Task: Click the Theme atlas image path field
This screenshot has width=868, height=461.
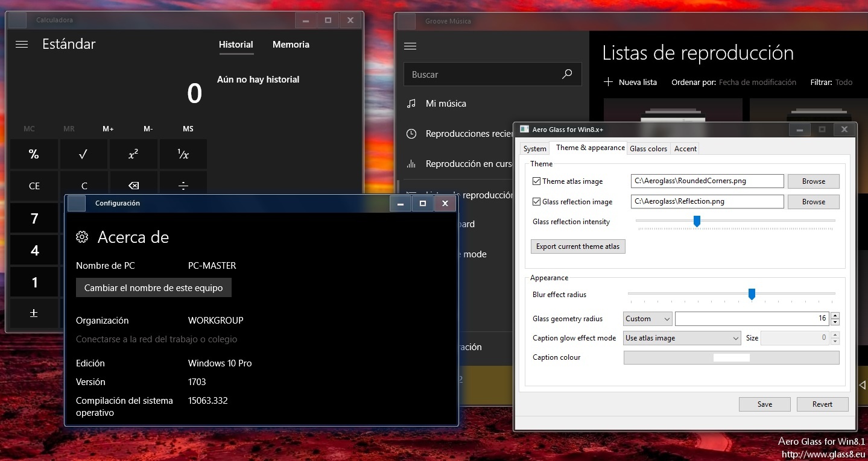Action: coord(707,181)
